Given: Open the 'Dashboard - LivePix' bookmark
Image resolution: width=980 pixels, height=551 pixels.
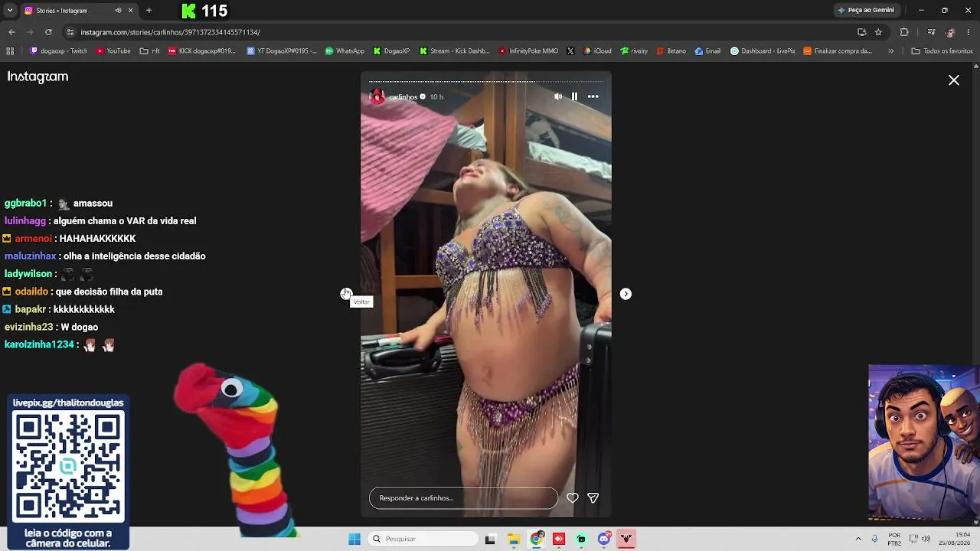Looking at the screenshot, I should pyautogui.click(x=763, y=51).
